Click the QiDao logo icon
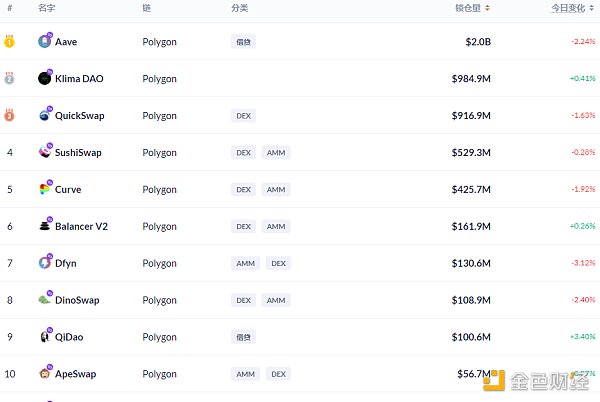Viewport: 600px width, 402px height. pos(45,337)
